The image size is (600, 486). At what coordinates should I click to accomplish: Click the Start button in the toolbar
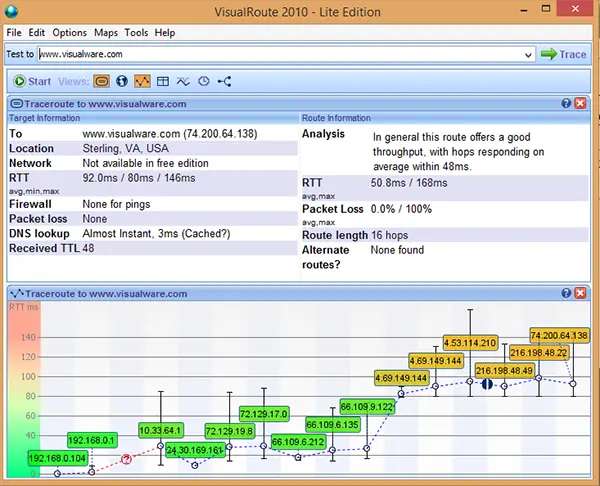pos(33,81)
